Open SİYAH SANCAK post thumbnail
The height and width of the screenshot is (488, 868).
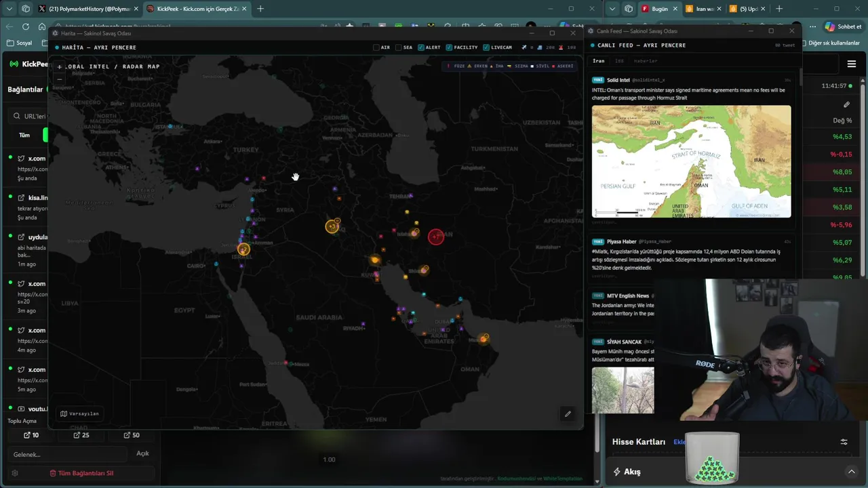[623, 390]
